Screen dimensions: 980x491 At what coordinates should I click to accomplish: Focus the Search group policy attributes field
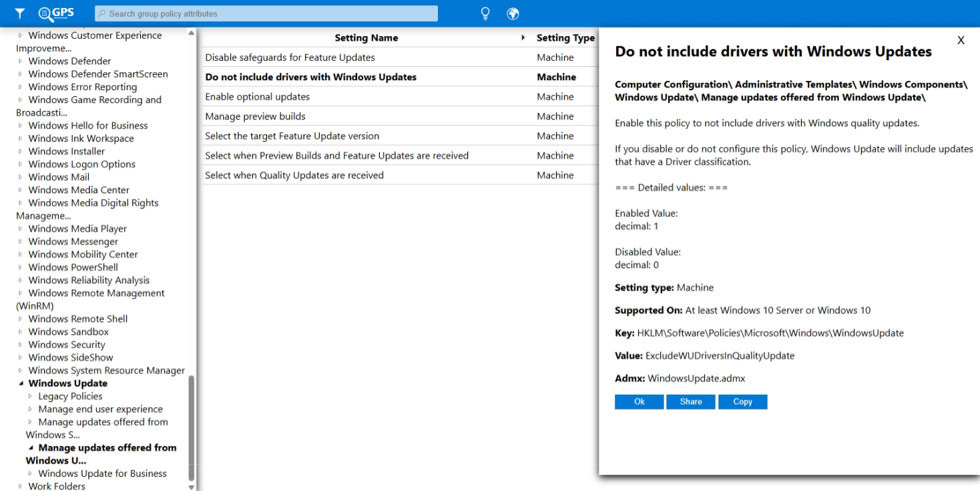point(266,13)
